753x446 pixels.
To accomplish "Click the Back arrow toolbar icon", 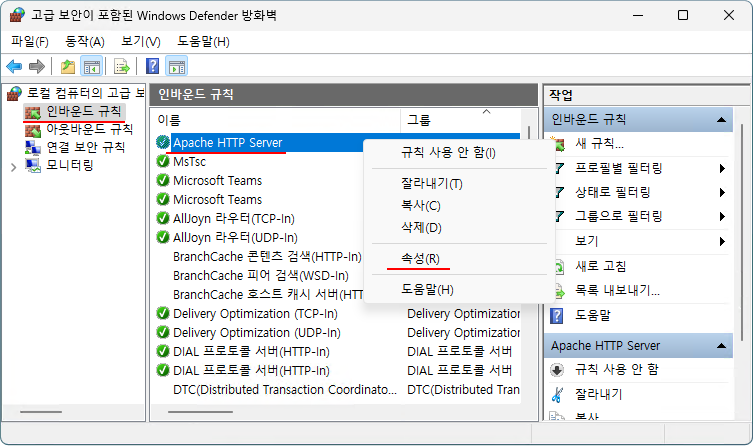I will click(x=14, y=66).
